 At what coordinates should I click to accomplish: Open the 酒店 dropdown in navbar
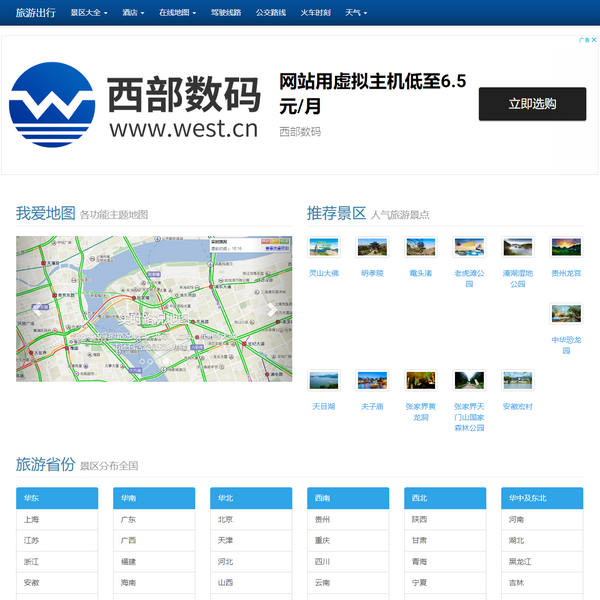(x=133, y=13)
